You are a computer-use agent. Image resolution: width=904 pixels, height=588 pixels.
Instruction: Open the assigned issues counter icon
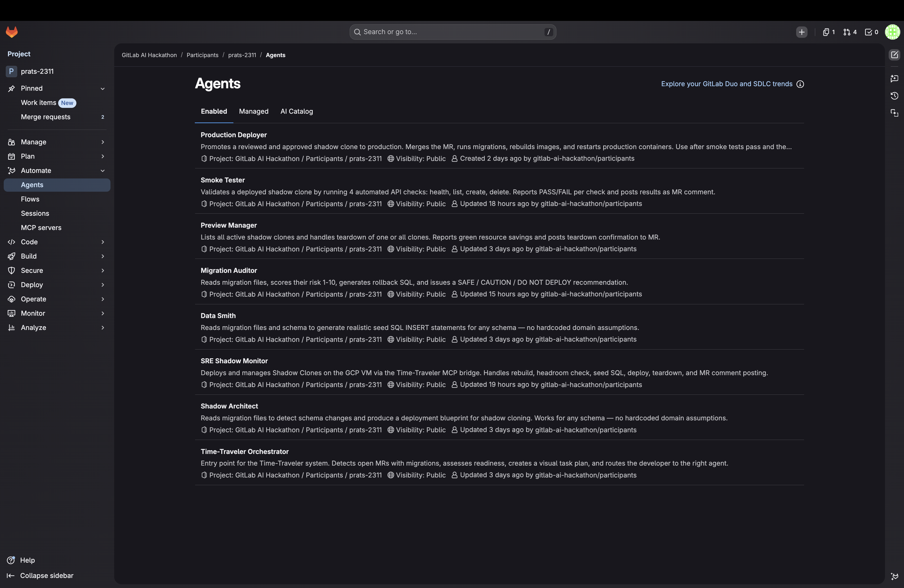coord(828,32)
